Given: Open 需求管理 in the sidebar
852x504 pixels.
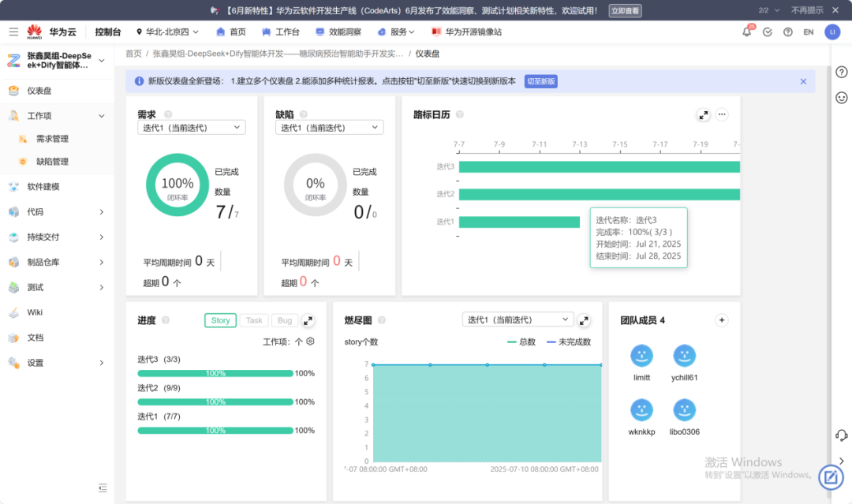Looking at the screenshot, I should [x=52, y=139].
